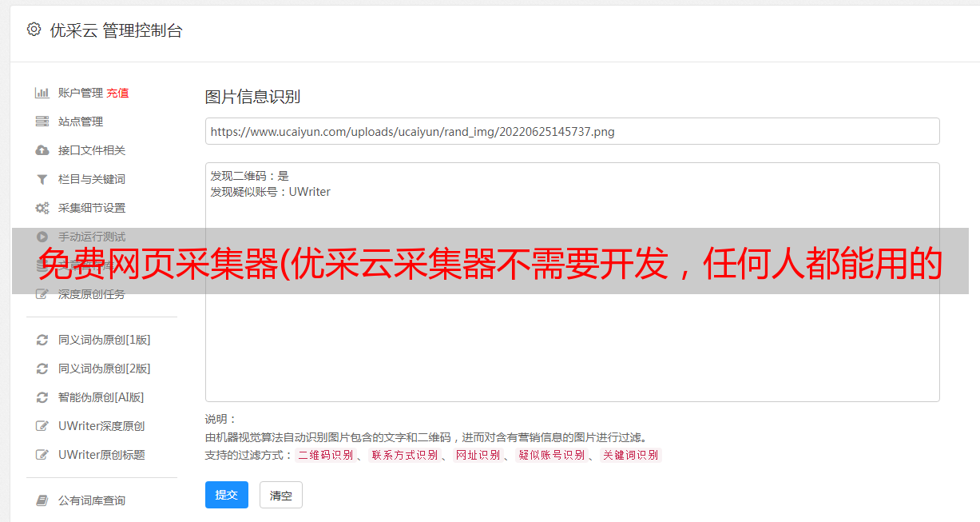Viewport: 980px width, 522px height.
Task: Click the red 充值 link
Action: click(117, 93)
